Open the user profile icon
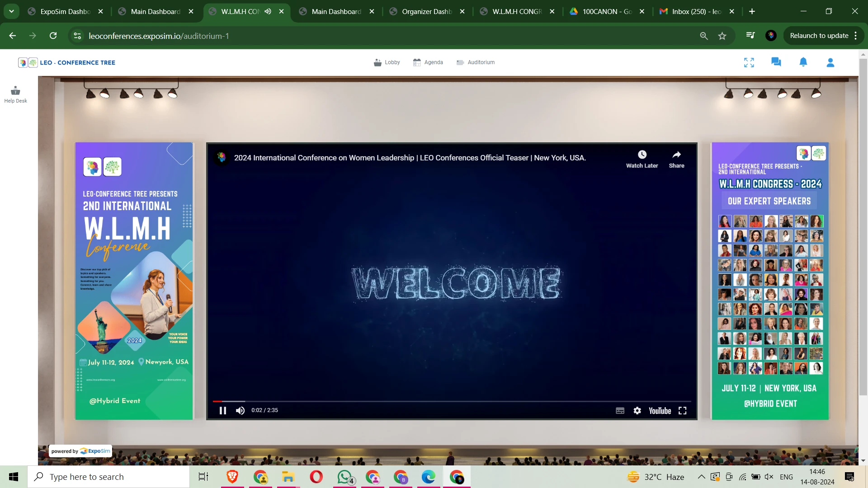 [830, 62]
